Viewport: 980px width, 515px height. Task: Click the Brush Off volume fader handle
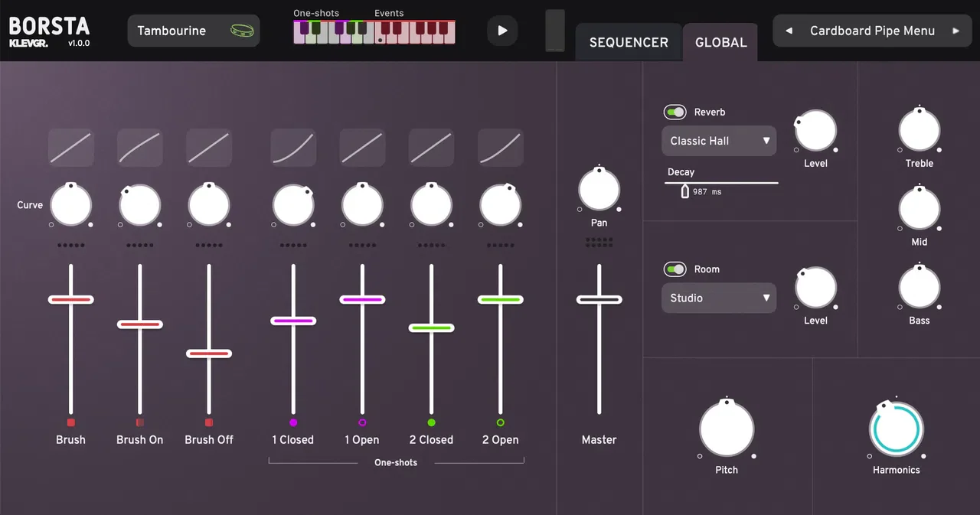(209, 354)
